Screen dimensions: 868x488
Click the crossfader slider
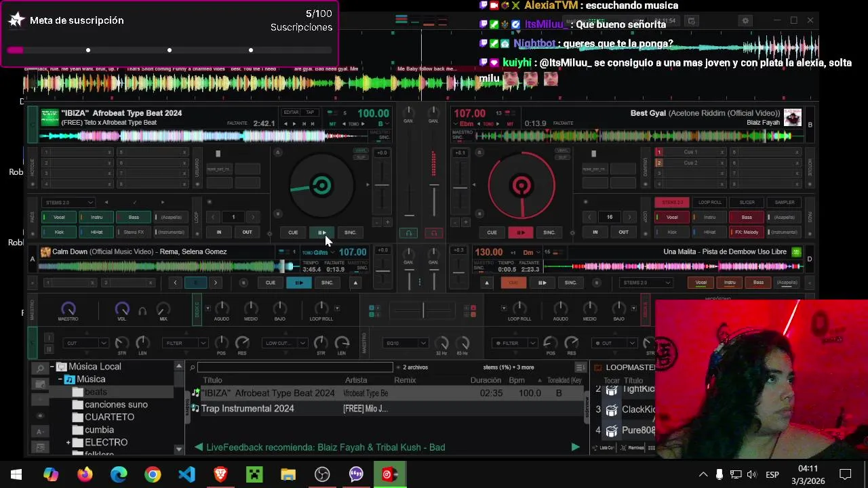422,310
